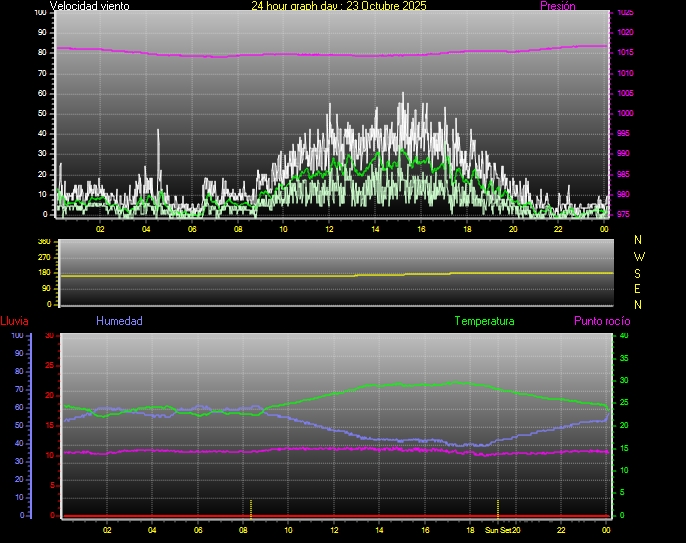The width and height of the screenshot is (686, 543).
Task: Select the 24 hour graph day title
Action: coord(339,6)
